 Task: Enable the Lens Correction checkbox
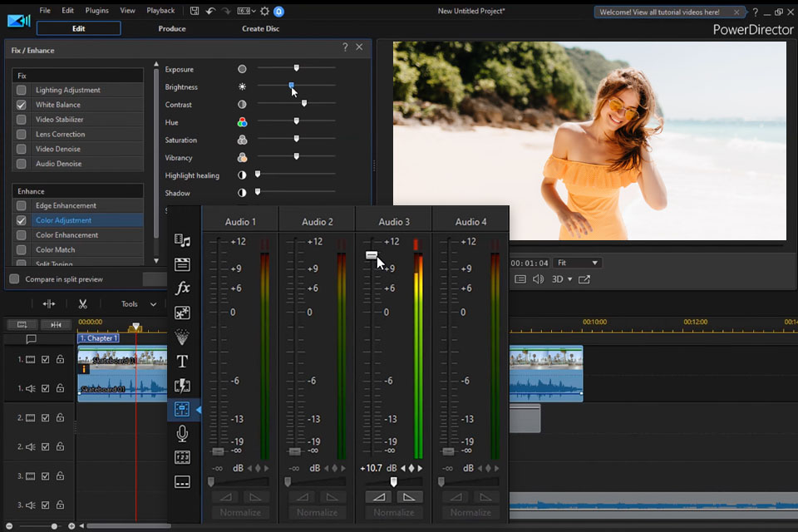tap(21, 135)
